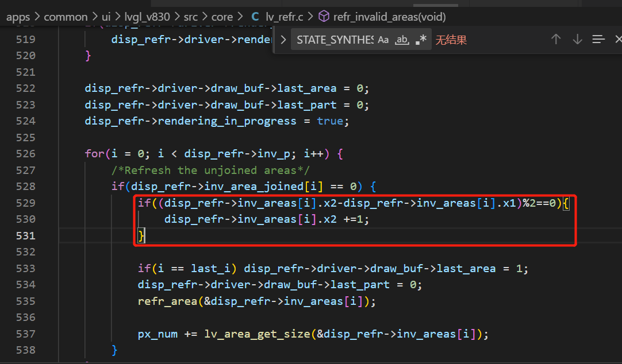Expand the replace field with the find chevron
The image size is (622, 364).
click(283, 40)
